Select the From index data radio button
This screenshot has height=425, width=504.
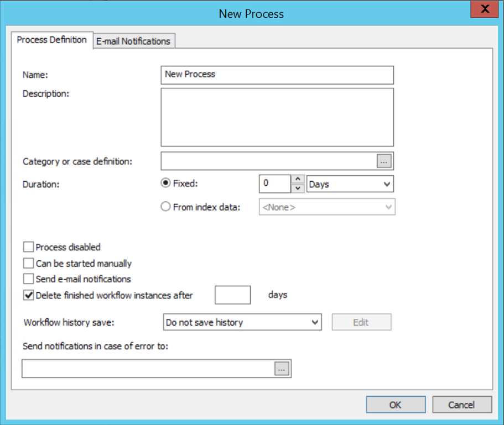click(x=165, y=206)
